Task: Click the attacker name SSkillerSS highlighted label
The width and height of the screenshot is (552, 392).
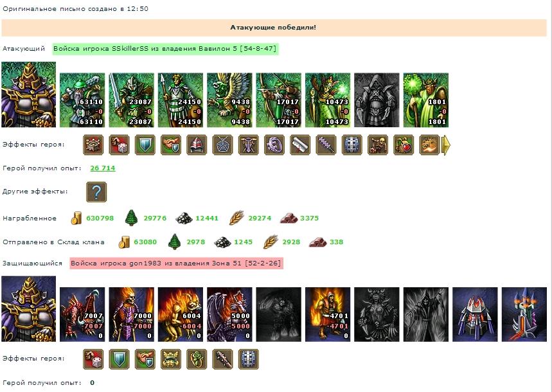Action: coord(165,49)
